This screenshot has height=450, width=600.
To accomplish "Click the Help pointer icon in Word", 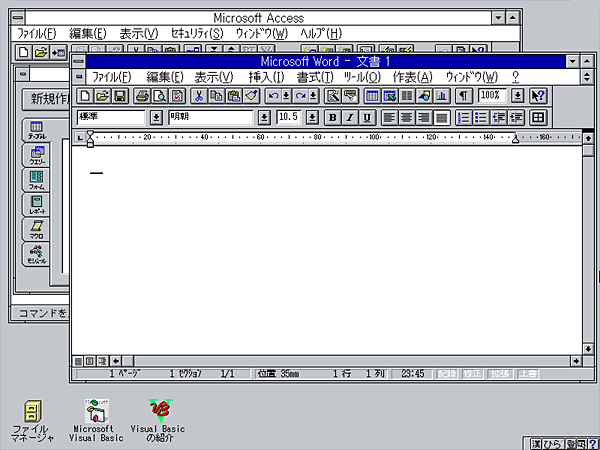I will (538, 96).
